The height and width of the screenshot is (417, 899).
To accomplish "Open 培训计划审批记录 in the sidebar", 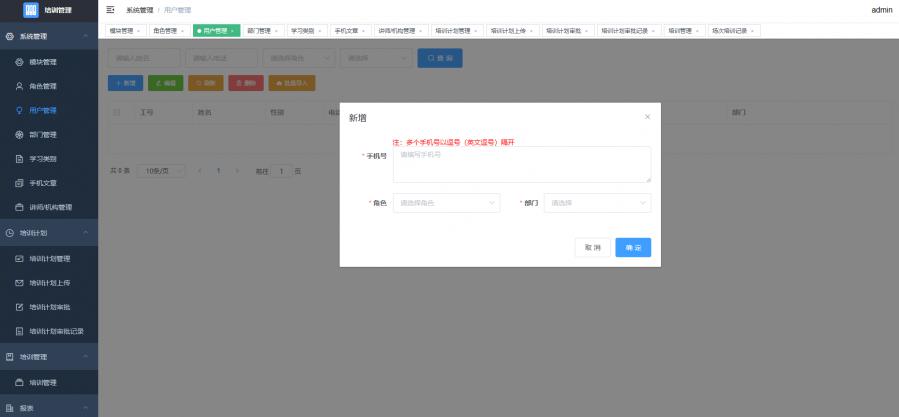I will 55,331.
